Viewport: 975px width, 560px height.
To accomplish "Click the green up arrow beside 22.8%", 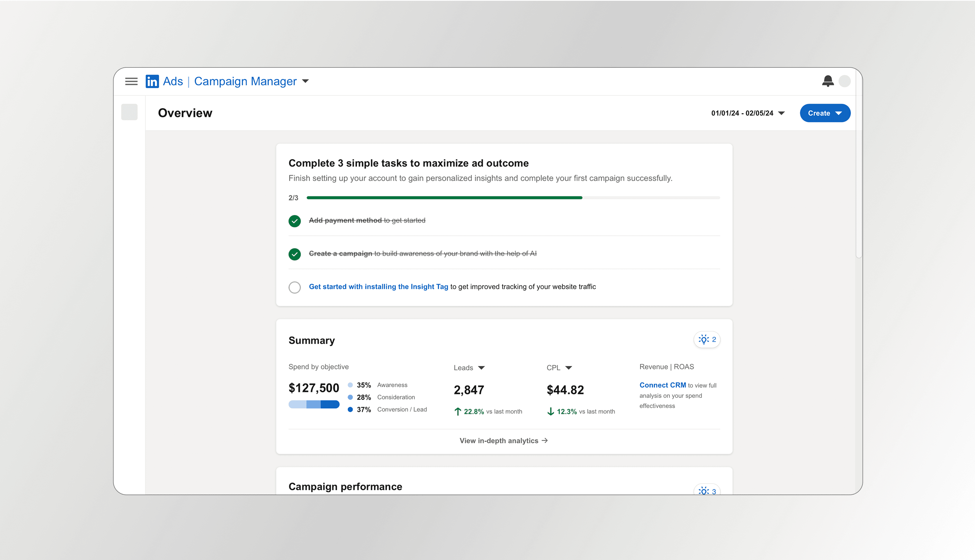I will click(458, 412).
